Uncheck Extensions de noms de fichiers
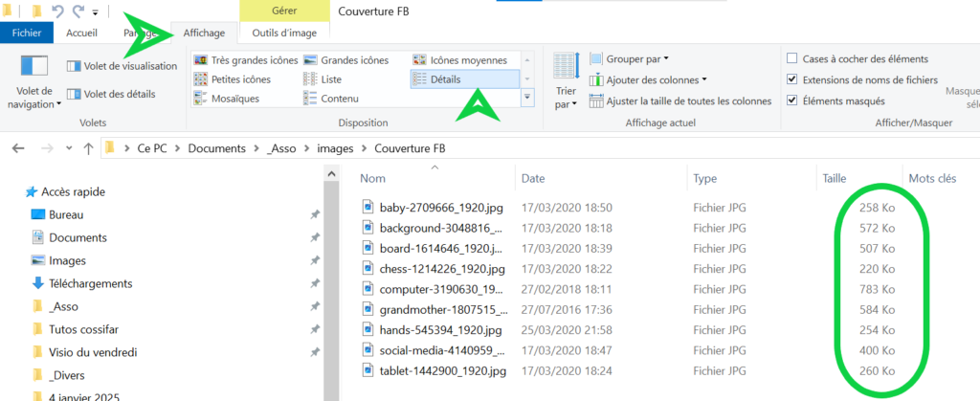980x401 pixels. [x=791, y=79]
